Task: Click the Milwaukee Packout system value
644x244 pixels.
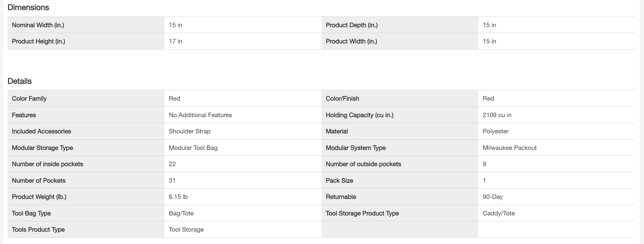Action: point(510,148)
